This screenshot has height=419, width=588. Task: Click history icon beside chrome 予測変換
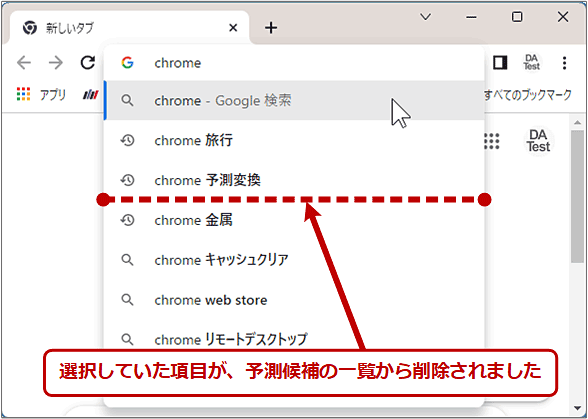coord(128,180)
